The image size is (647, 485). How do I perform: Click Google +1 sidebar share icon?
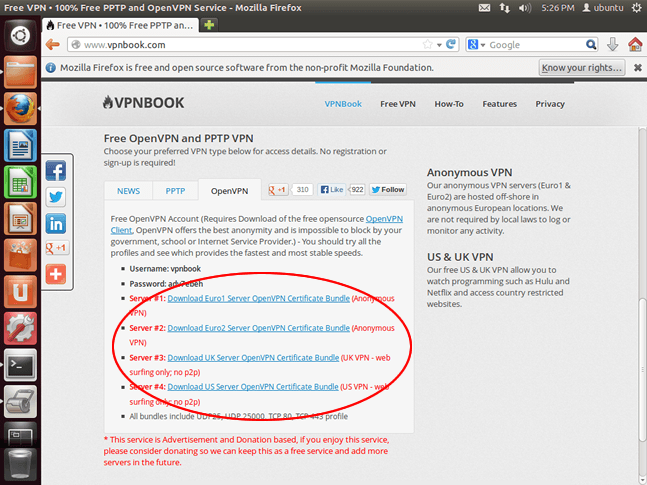pos(56,248)
